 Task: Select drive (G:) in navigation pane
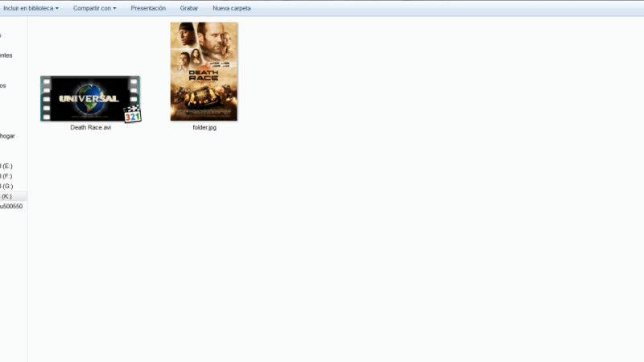pyautogui.click(x=6, y=187)
